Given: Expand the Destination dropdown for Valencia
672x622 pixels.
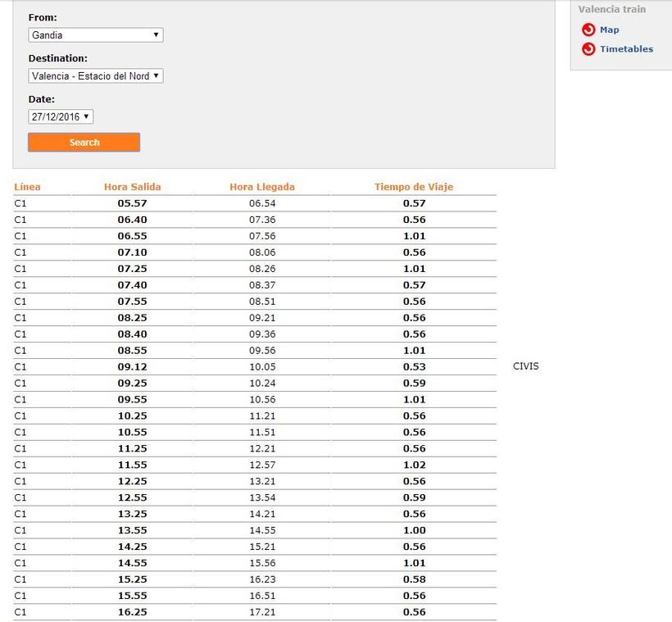Looking at the screenshot, I should pos(96,76).
